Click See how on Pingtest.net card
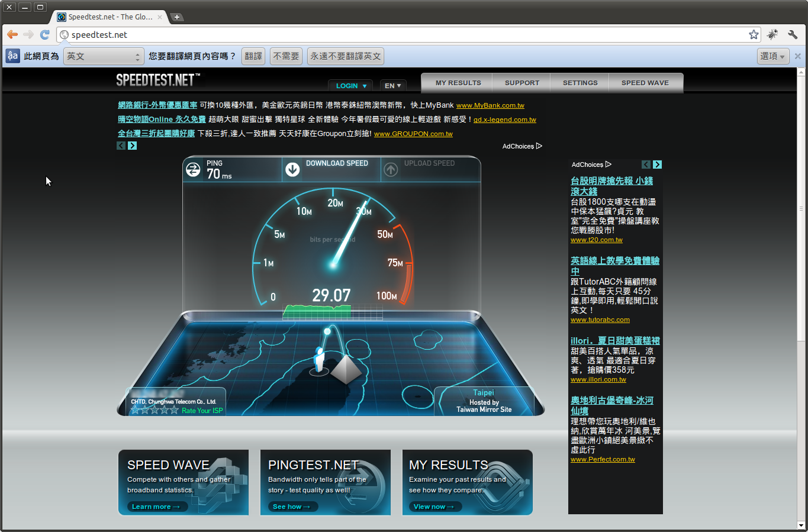Screen dimensions: 808x532 coord(292,507)
